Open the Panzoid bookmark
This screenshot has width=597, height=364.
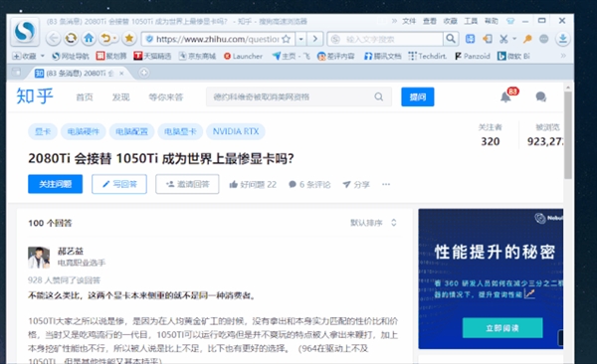[x=473, y=57]
